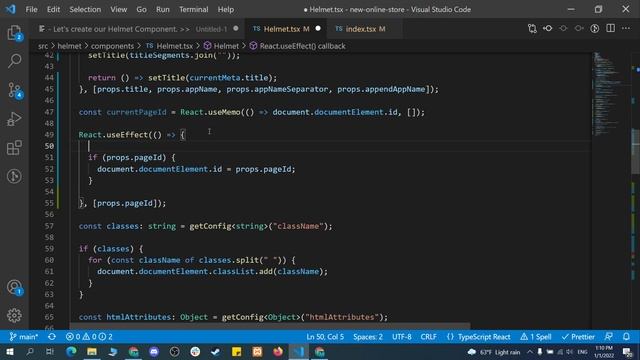Change file encoding UTF-8

pyautogui.click(x=402, y=337)
